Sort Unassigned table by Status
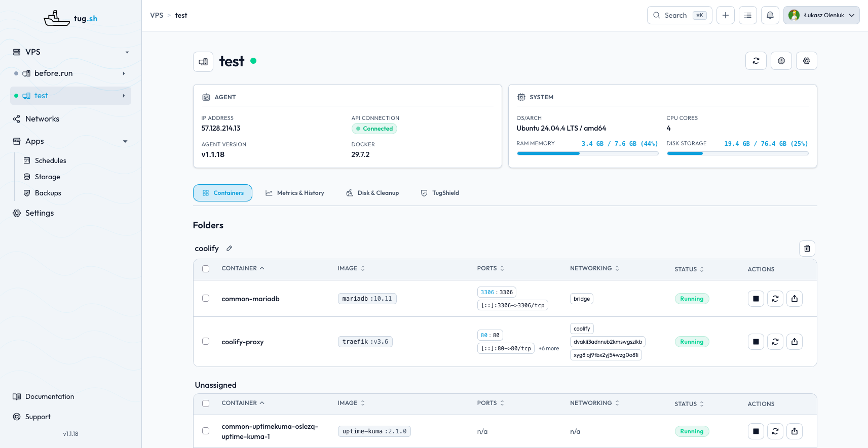The image size is (868, 448). pyautogui.click(x=689, y=404)
